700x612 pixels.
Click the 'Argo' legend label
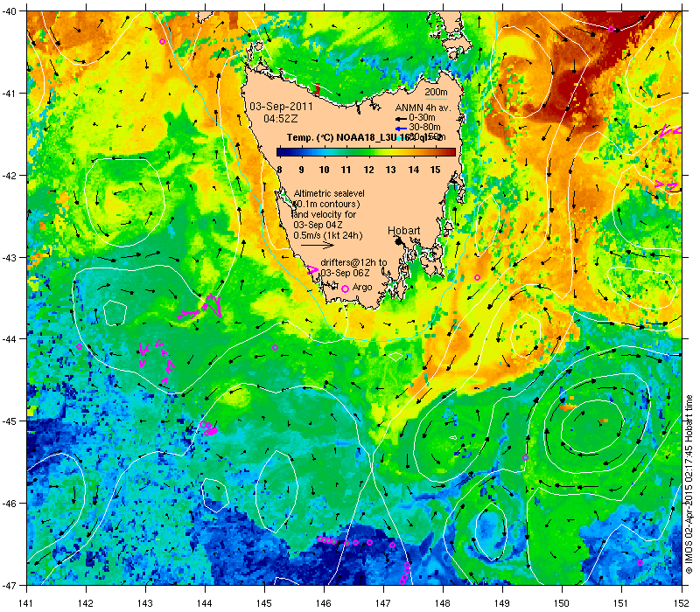362,288
